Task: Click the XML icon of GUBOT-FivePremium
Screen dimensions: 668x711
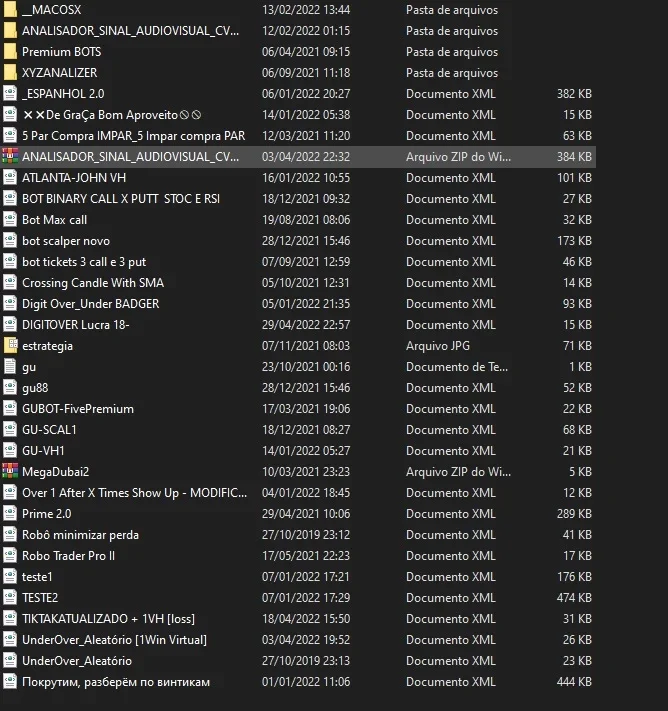Action: (x=10, y=409)
